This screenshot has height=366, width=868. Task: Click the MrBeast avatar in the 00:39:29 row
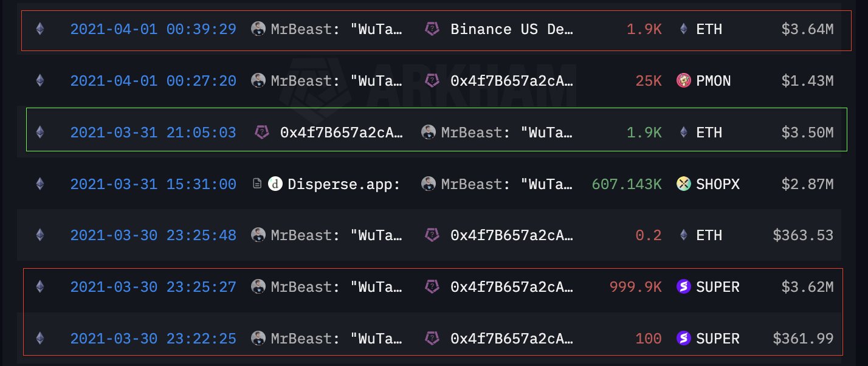click(258, 29)
